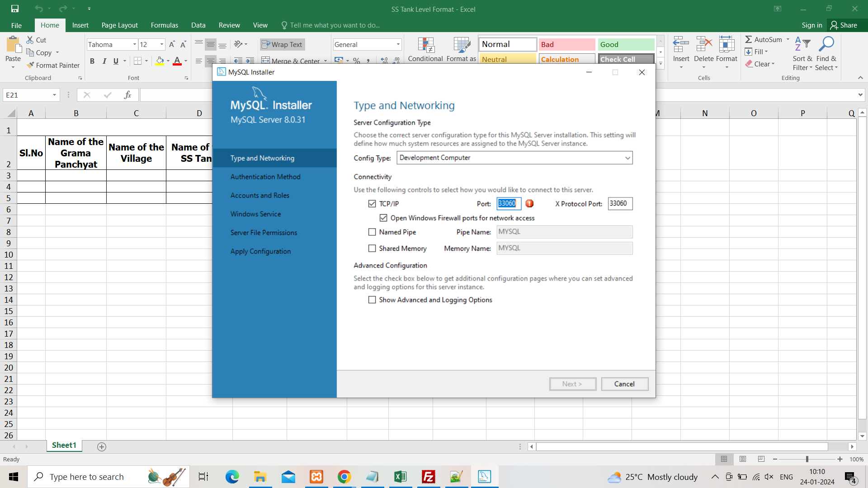Open File Explorer from the taskbar

click(260, 477)
